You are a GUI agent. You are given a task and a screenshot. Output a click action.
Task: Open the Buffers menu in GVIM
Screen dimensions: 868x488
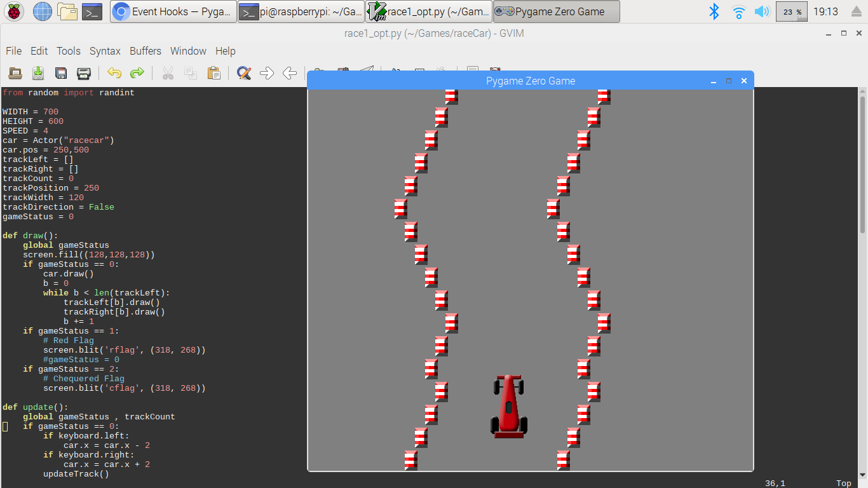point(145,51)
